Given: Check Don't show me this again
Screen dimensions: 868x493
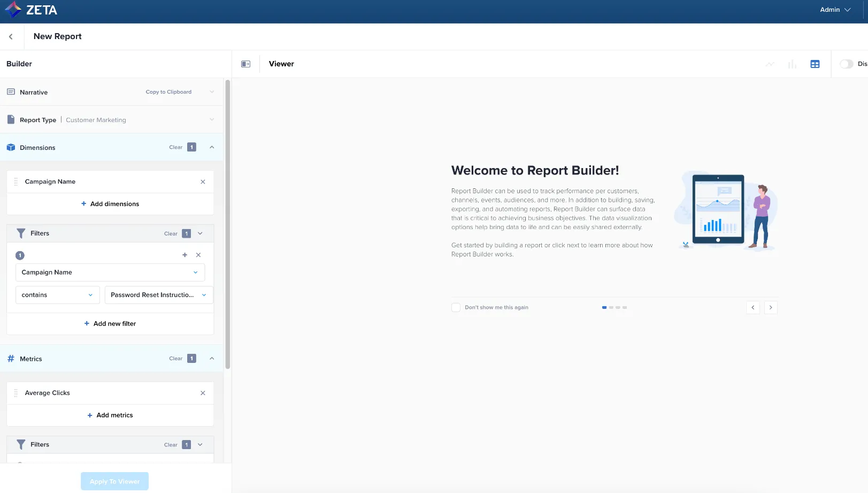Looking at the screenshot, I should (x=456, y=307).
